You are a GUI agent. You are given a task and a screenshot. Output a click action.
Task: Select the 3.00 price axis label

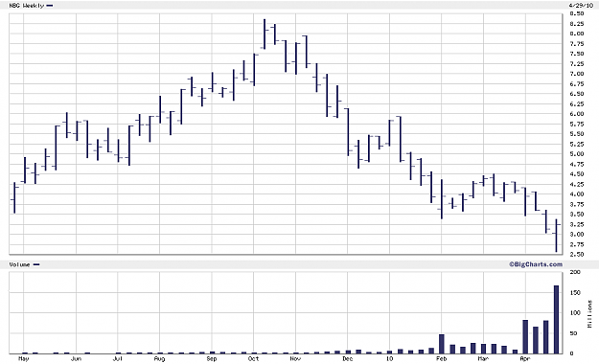(576, 234)
